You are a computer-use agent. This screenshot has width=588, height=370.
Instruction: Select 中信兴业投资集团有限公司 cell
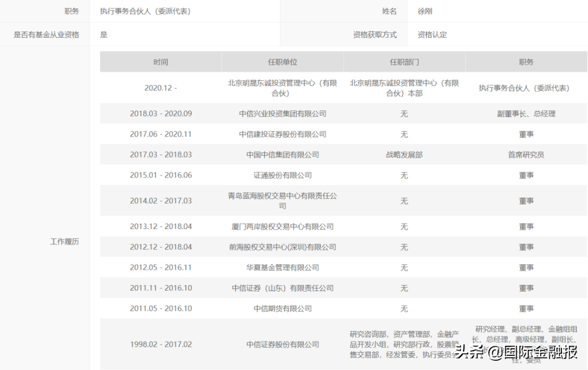(x=283, y=114)
